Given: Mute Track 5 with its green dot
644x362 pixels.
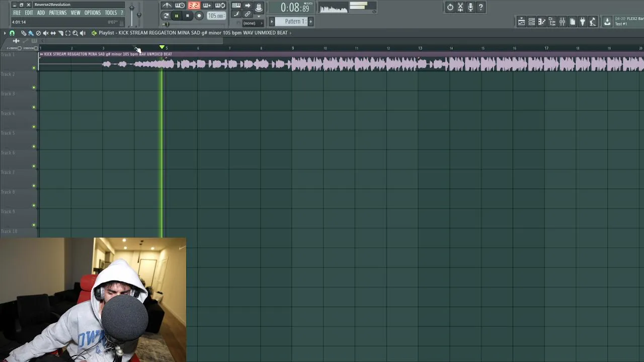Looking at the screenshot, I should click(34, 146).
